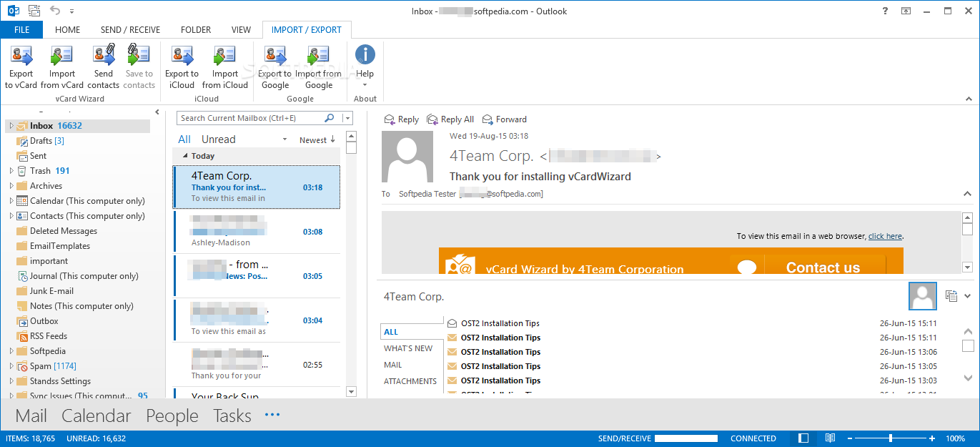Switch to Normal view in status bar
Image resolution: width=980 pixels, height=447 pixels.
[x=804, y=438]
